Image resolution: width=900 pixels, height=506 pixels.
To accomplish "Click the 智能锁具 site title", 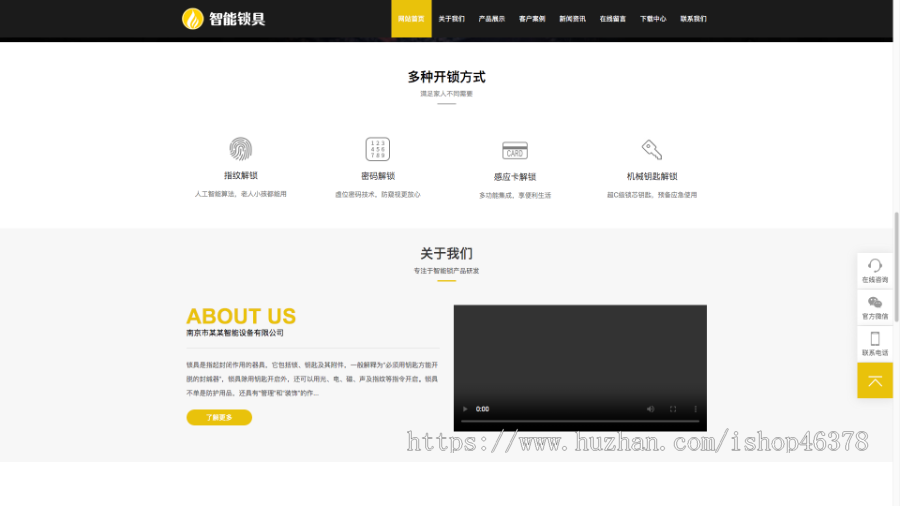I will [237, 19].
